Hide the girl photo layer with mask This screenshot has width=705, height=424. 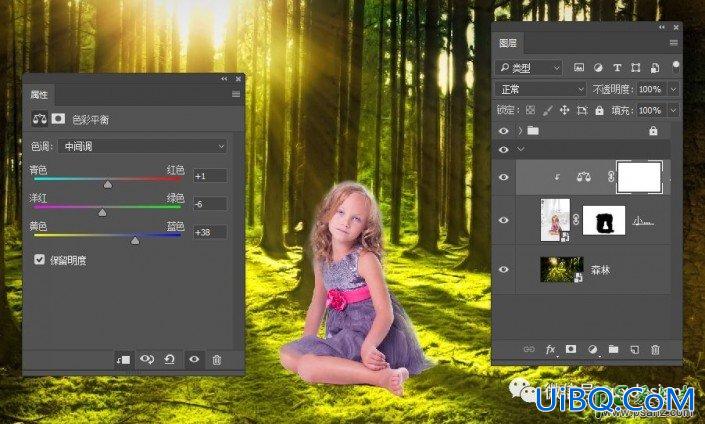(504, 220)
